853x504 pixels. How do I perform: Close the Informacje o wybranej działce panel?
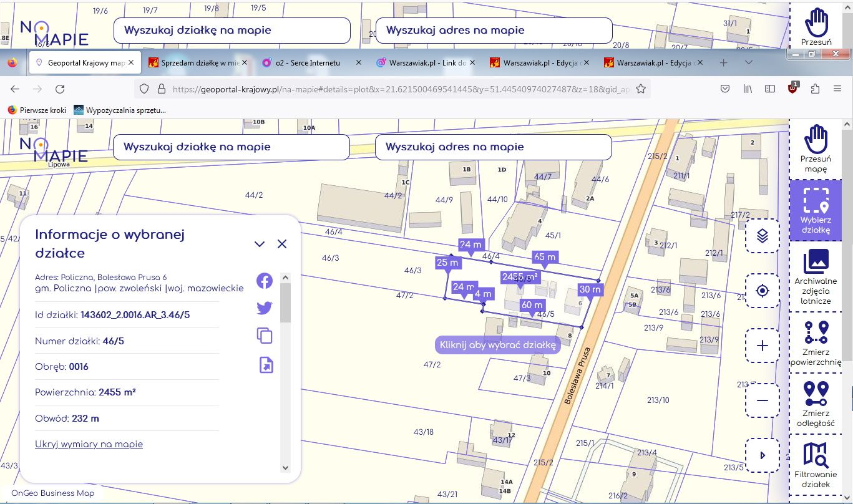click(282, 244)
